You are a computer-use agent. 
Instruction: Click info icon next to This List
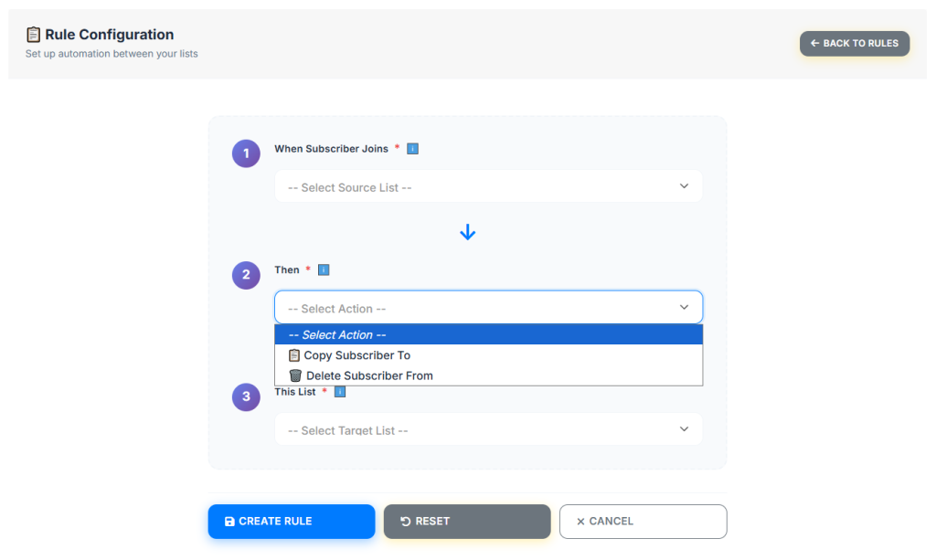coord(340,392)
